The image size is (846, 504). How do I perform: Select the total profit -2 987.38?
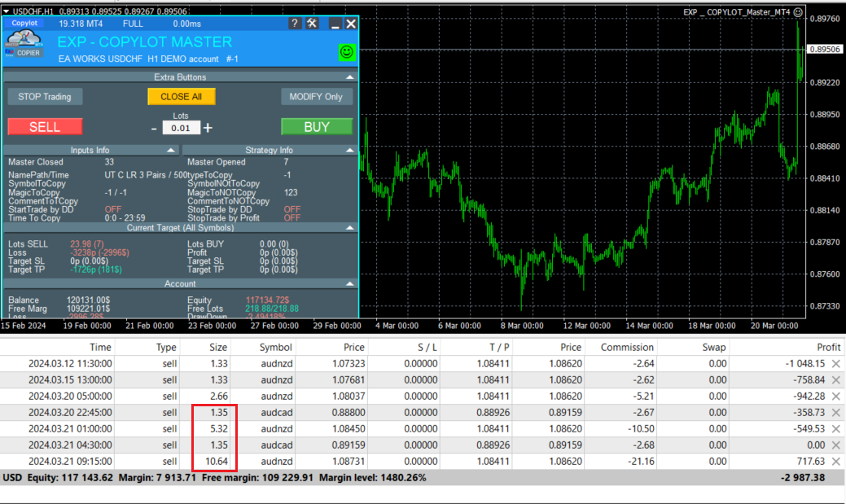point(803,478)
